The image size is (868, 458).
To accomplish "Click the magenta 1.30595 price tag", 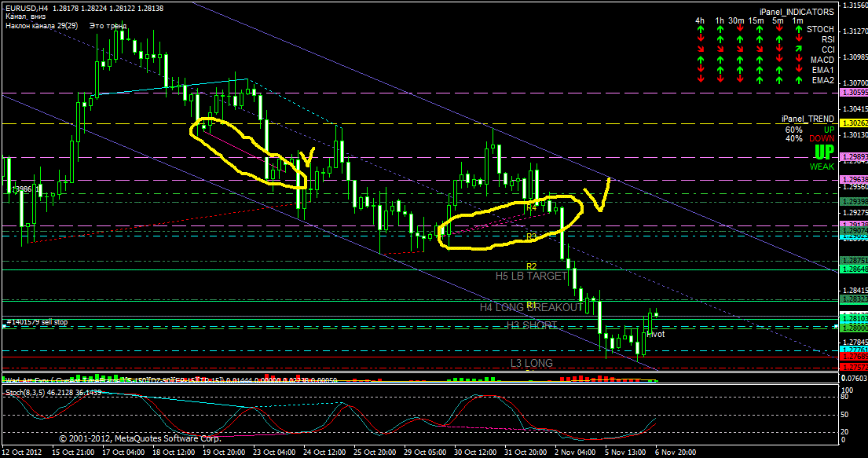I will tap(852, 93).
